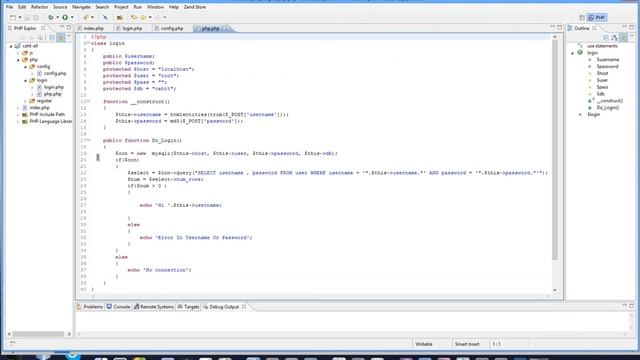Collapse the caht-all project node
The height and width of the screenshot is (360, 640).
pyautogui.click(x=11, y=46)
